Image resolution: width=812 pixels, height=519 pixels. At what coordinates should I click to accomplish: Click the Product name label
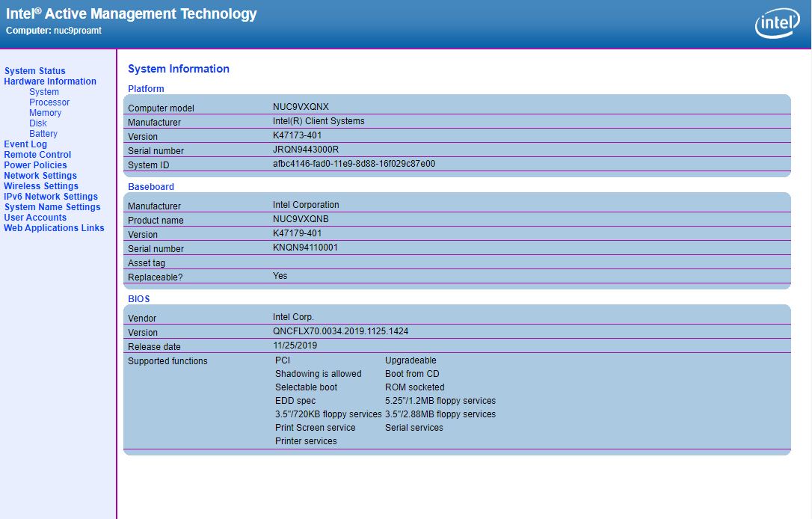156,220
